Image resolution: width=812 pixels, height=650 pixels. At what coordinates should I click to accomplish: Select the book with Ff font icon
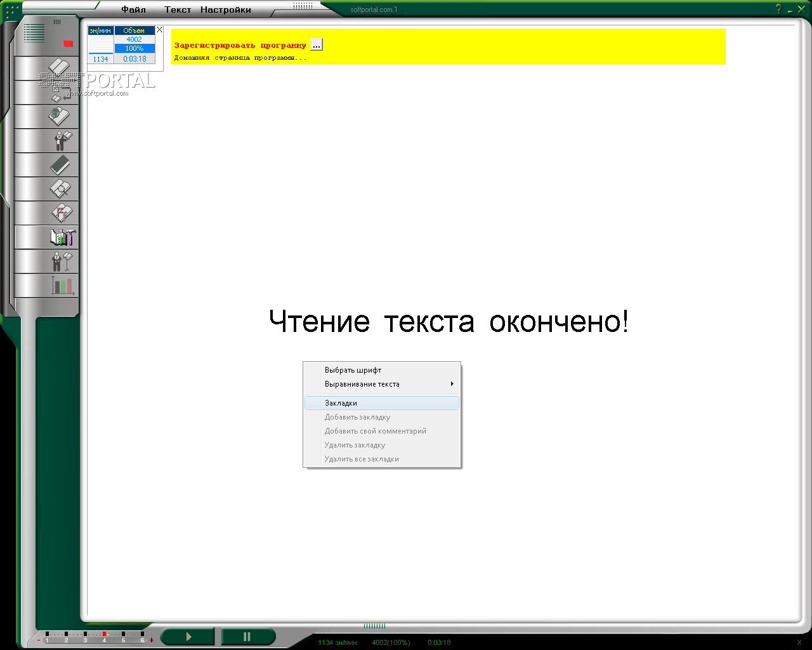pyautogui.click(x=62, y=213)
